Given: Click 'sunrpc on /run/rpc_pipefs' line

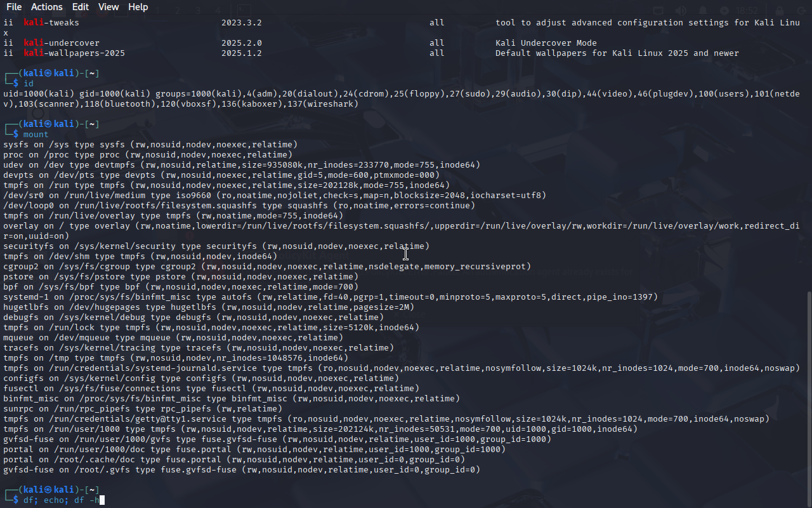Looking at the screenshot, I should pos(143,409).
